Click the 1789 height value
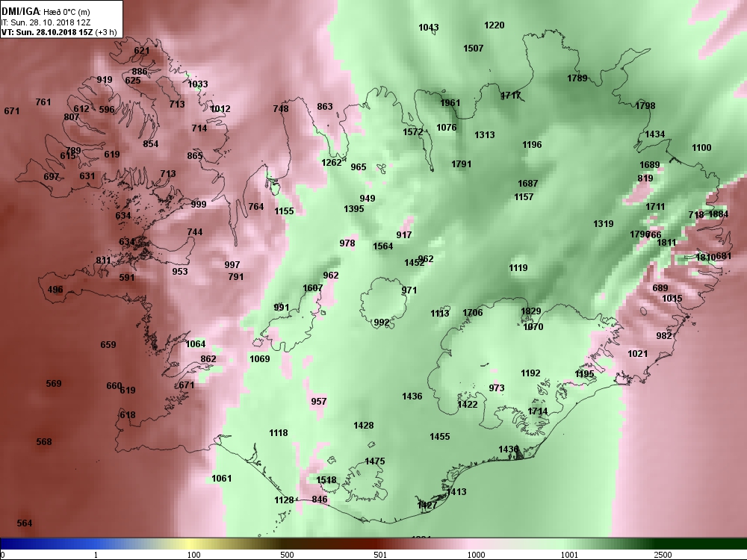The height and width of the screenshot is (560, 747). (577, 78)
